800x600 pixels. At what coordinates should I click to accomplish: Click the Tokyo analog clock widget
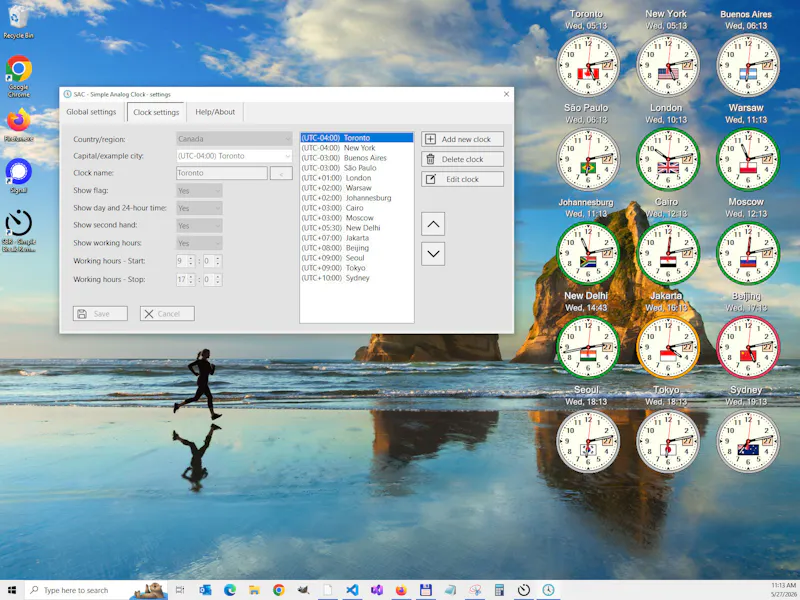tap(668, 441)
